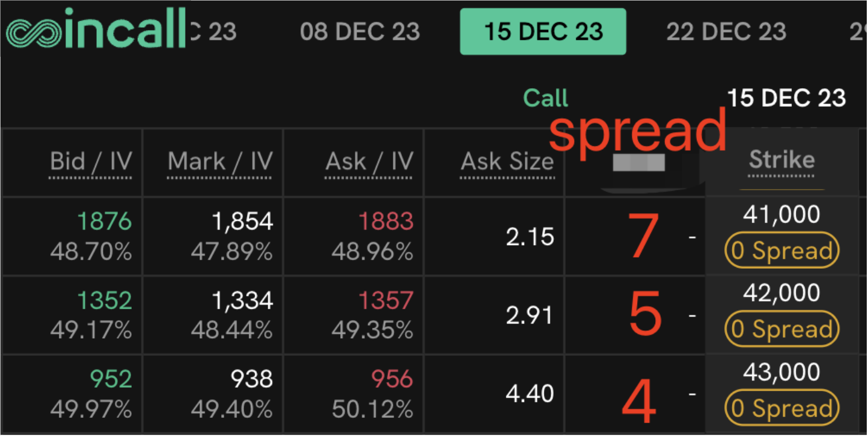Click the 0 Spread badge for 42,000

(782, 330)
